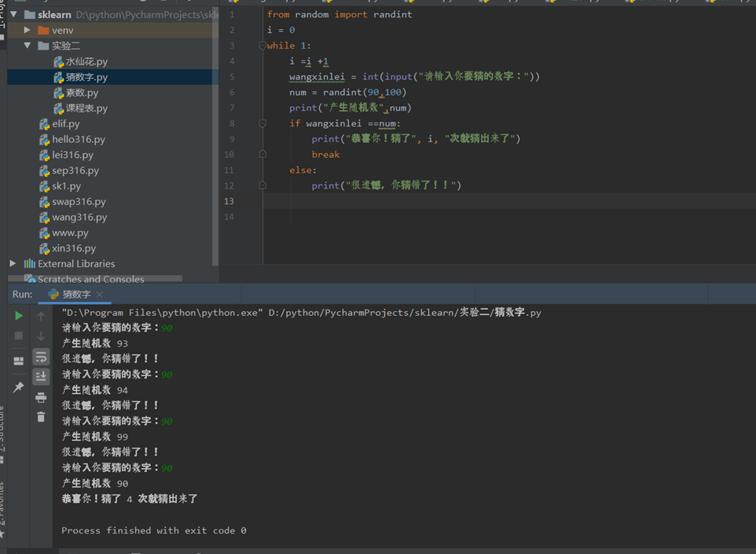
Task: Click the break statement on line 10
Action: (x=325, y=154)
